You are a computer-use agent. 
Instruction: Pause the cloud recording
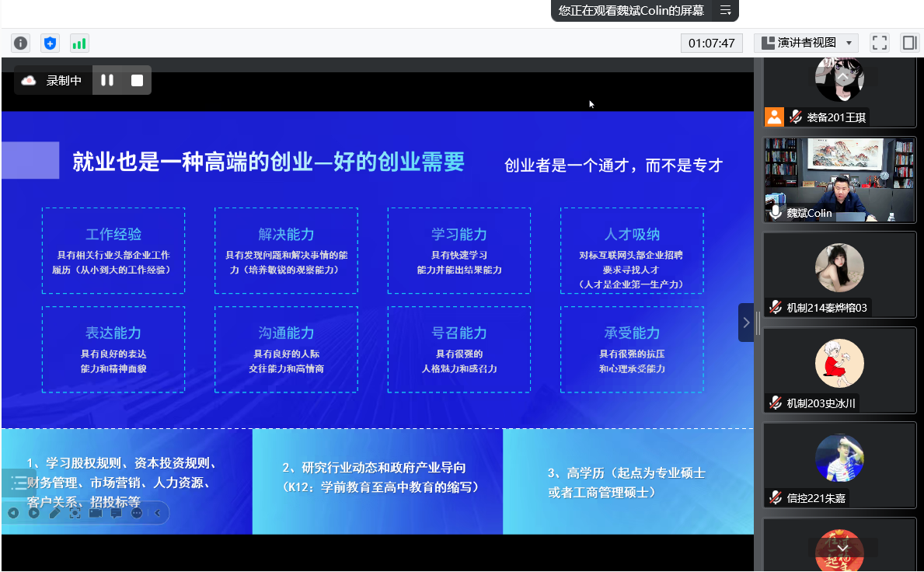[x=107, y=80]
